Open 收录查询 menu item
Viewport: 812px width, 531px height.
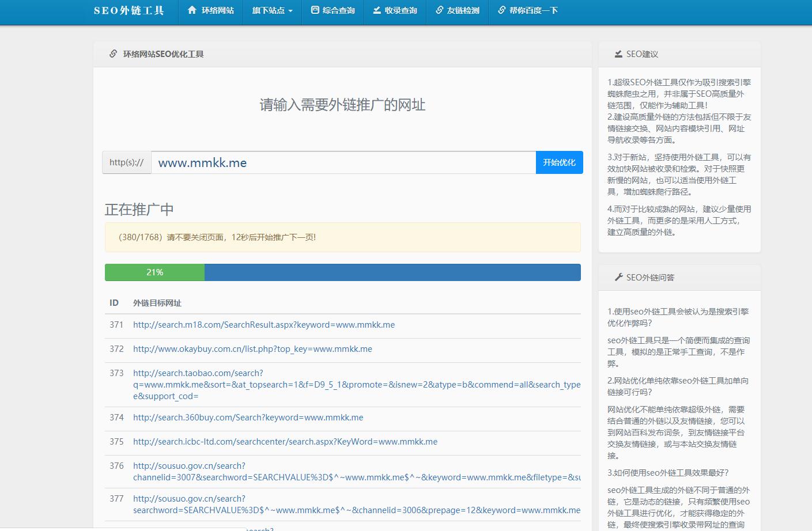tap(395, 10)
